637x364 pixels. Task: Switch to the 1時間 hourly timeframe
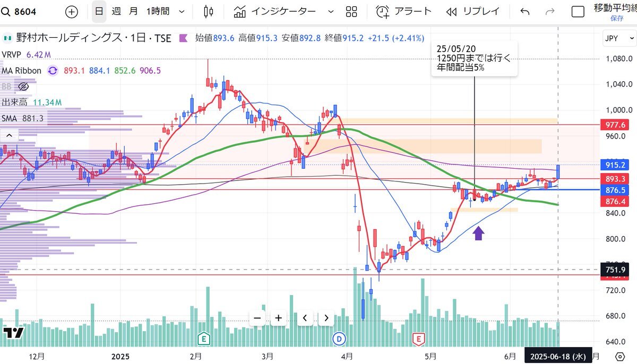pyautogui.click(x=158, y=11)
